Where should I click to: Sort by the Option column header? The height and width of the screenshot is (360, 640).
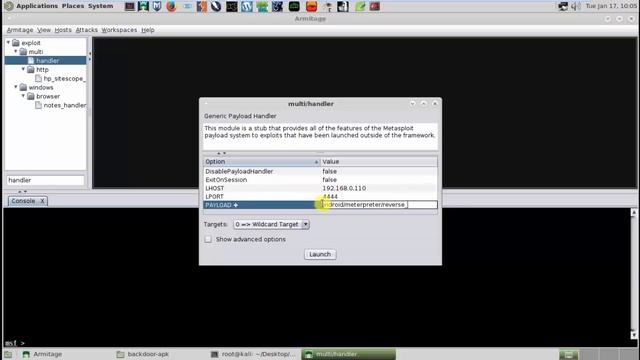(x=262, y=162)
